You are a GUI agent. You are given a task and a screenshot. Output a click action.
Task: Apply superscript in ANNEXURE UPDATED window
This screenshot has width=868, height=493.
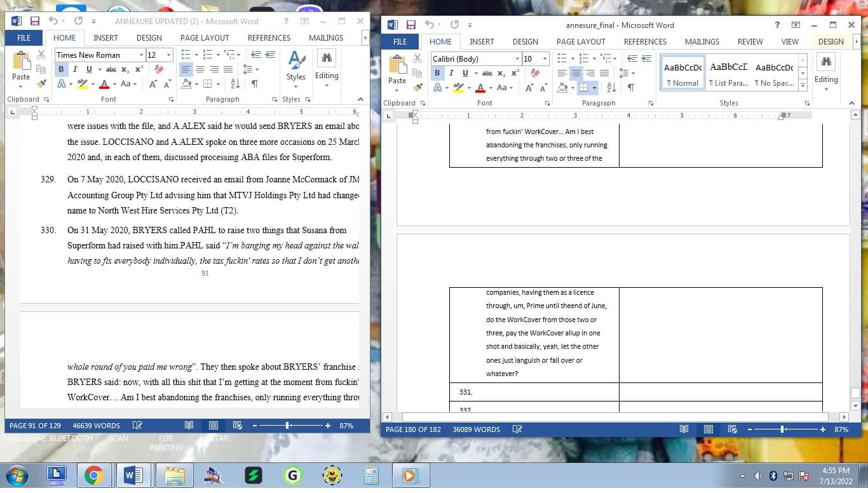point(138,69)
